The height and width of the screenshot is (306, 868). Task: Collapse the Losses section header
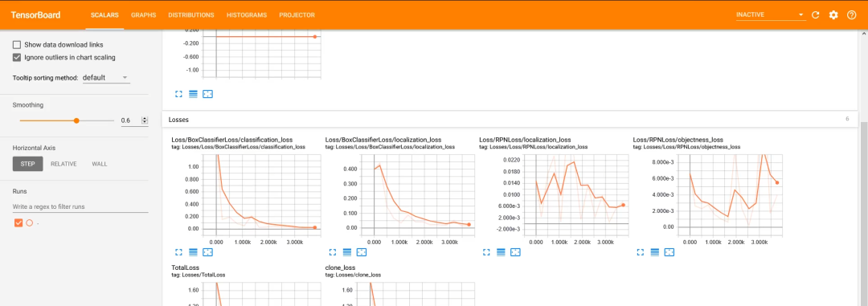point(510,119)
